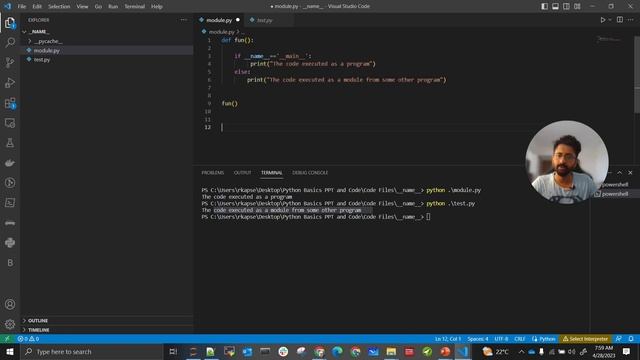640x360 pixels.
Task: Click into the terminal prompt line
Action: (316, 217)
